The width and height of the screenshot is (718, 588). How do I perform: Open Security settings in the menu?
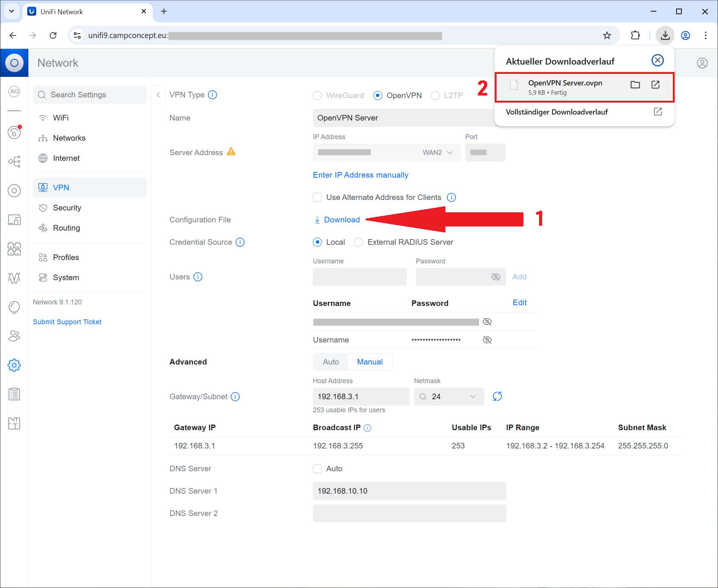[x=67, y=208]
